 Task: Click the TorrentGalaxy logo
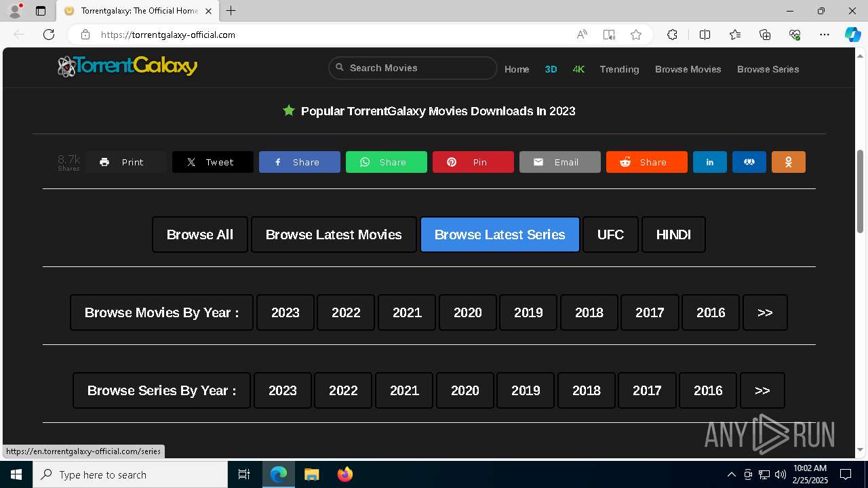pyautogui.click(x=127, y=66)
